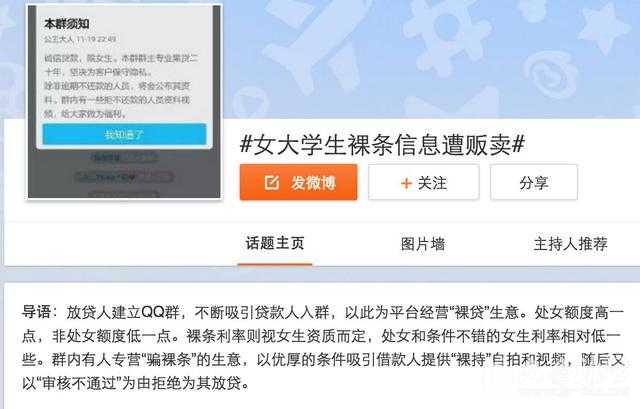The width and height of the screenshot is (640, 409).
Task: Open the 图片墙 tab
Action: pyautogui.click(x=423, y=244)
